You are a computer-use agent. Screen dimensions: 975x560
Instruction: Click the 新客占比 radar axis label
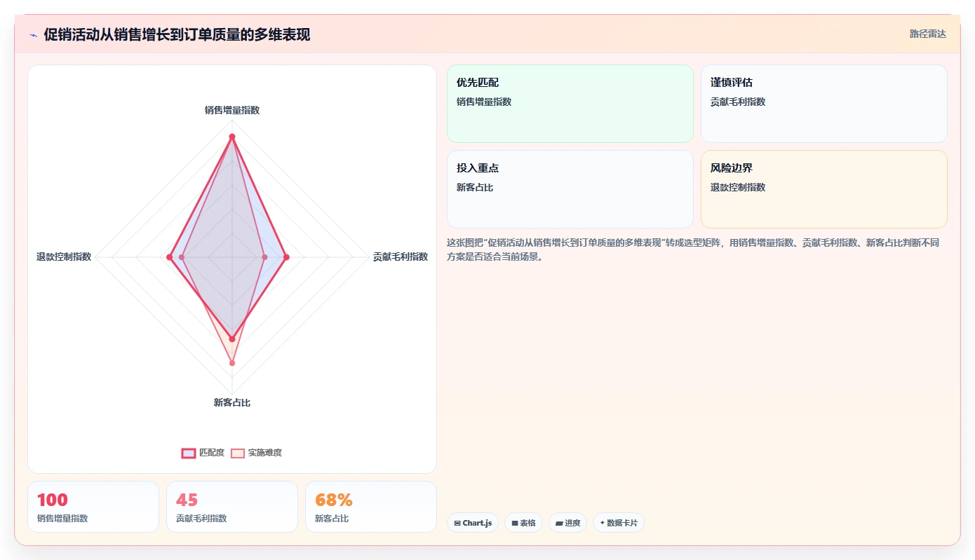(x=232, y=402)
